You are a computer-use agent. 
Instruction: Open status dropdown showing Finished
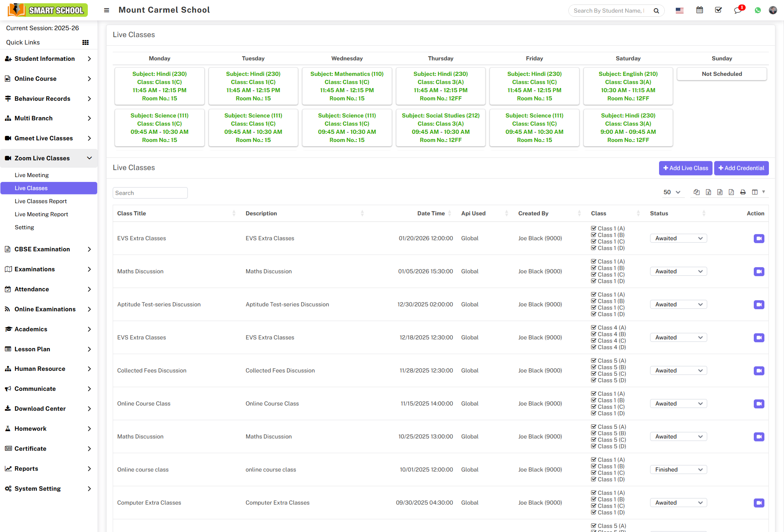(678, 470)
